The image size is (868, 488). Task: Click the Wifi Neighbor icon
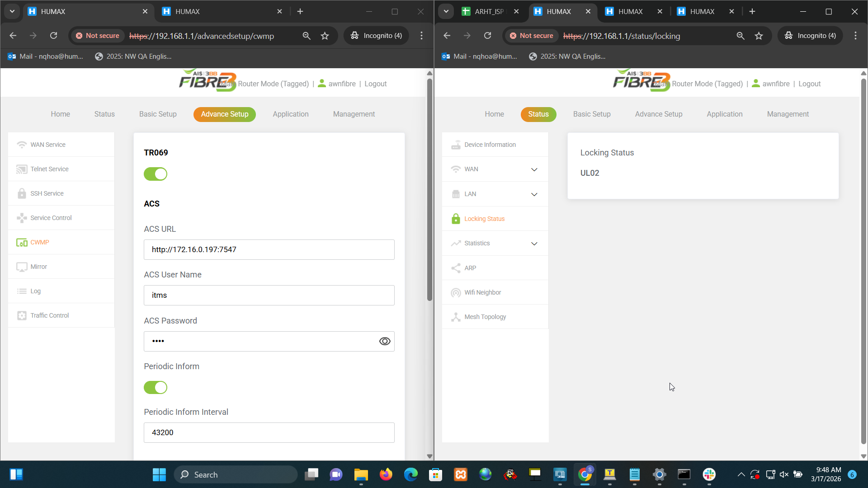(x=456, y=293)
